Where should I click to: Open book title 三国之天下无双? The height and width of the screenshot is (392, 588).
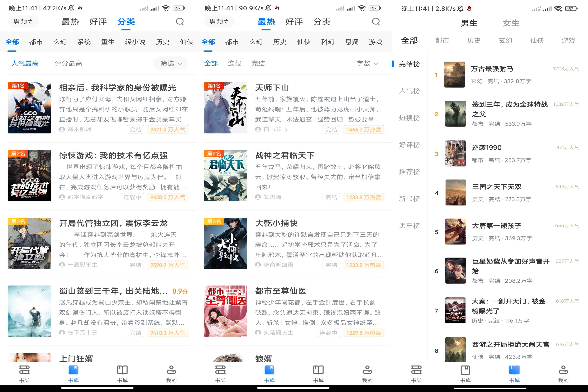pos(497,187)
